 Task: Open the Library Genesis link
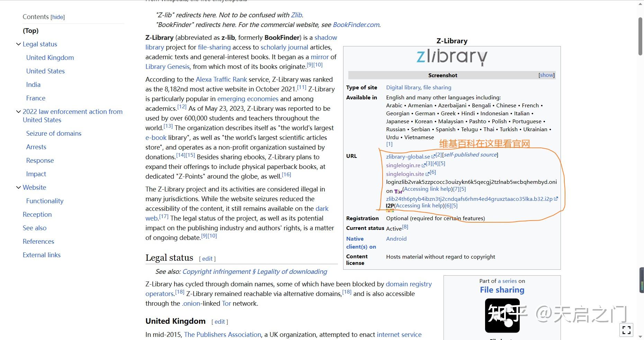click(x=168, y=66)
